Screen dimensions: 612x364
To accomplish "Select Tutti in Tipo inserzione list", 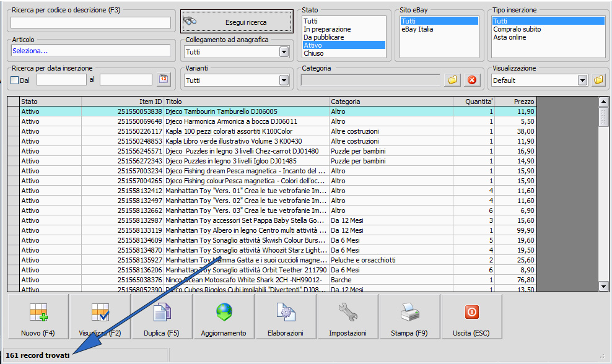I will pos(548,20).
